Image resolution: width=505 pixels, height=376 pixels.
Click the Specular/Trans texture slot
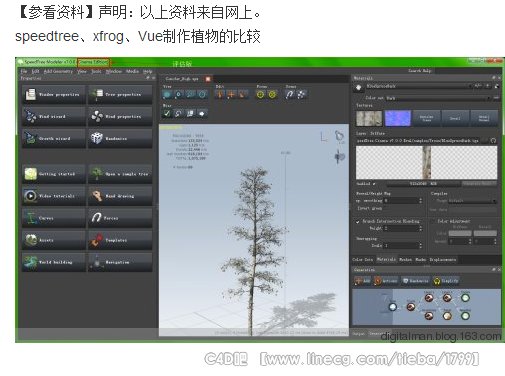pyautogui.click(x=426, y=118)
